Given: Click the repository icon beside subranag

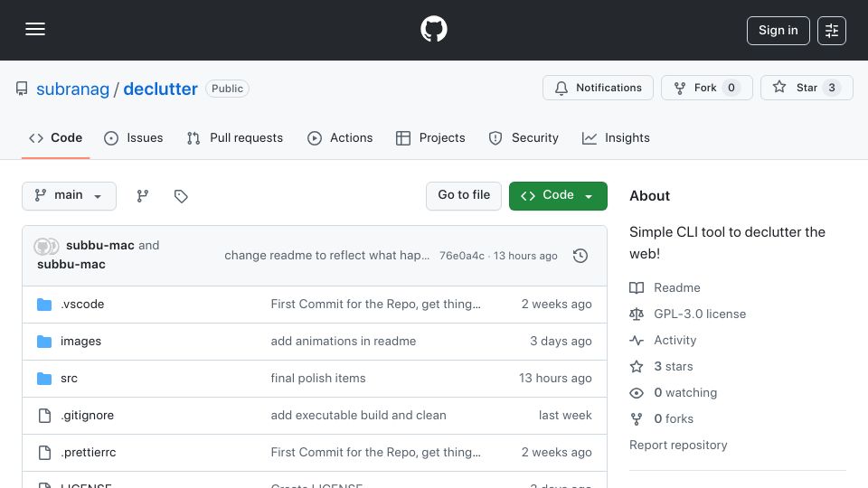Looking at the screenshot, I should pos(22,89).
